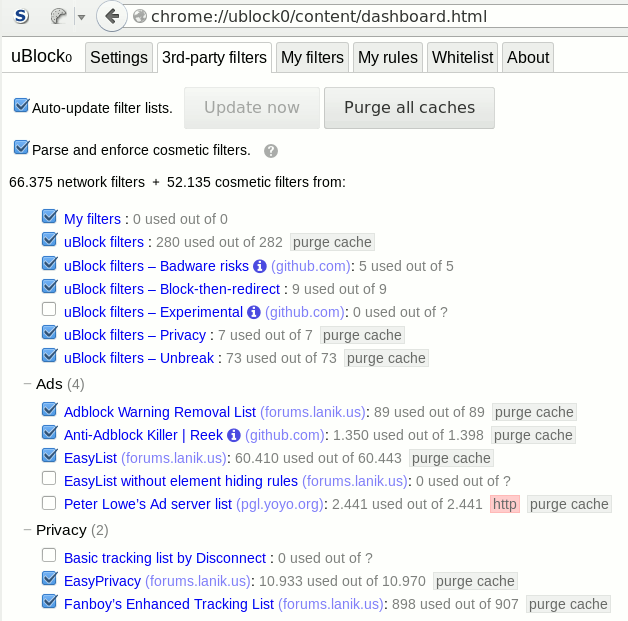Viewport: 628px width, 621px height.
Task: Switch to the Settings tab
Action: coord(119,57)
